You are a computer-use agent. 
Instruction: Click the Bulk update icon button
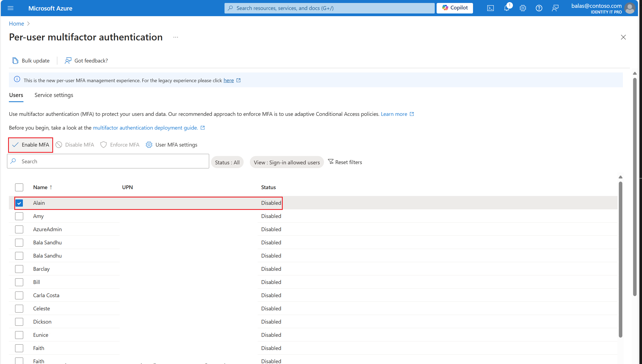pyautogui.click(x=15, y=60)
